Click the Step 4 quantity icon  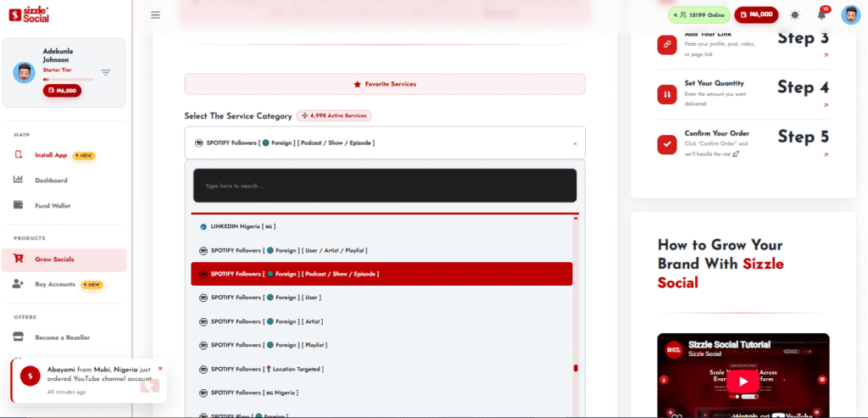[667, 94]
